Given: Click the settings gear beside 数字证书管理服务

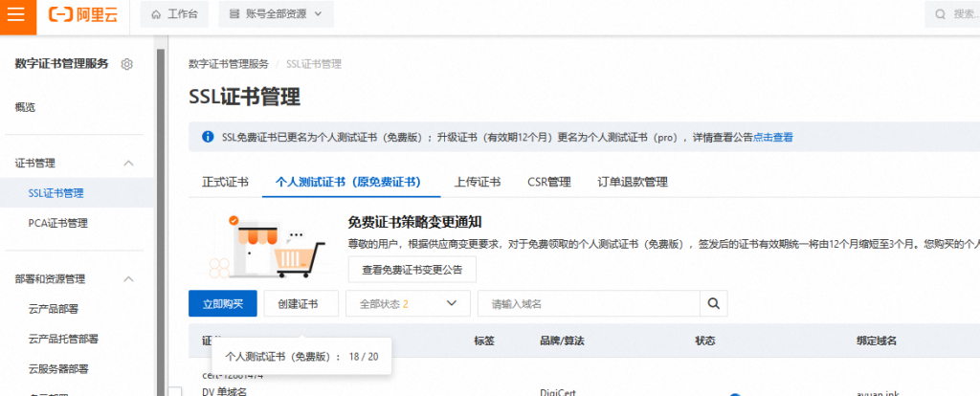Looking at the screenshot, I should click(127, 64).
